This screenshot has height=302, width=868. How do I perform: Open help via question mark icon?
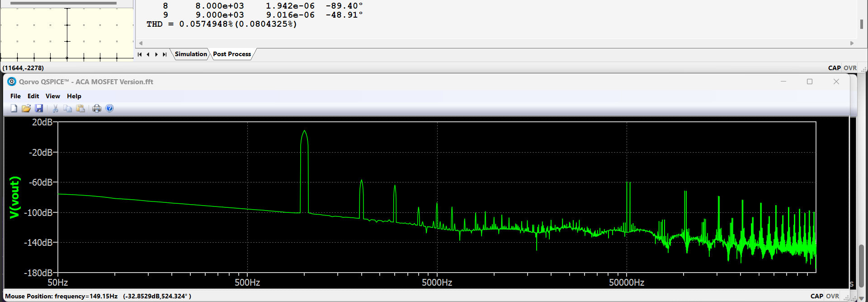[109, 108]
